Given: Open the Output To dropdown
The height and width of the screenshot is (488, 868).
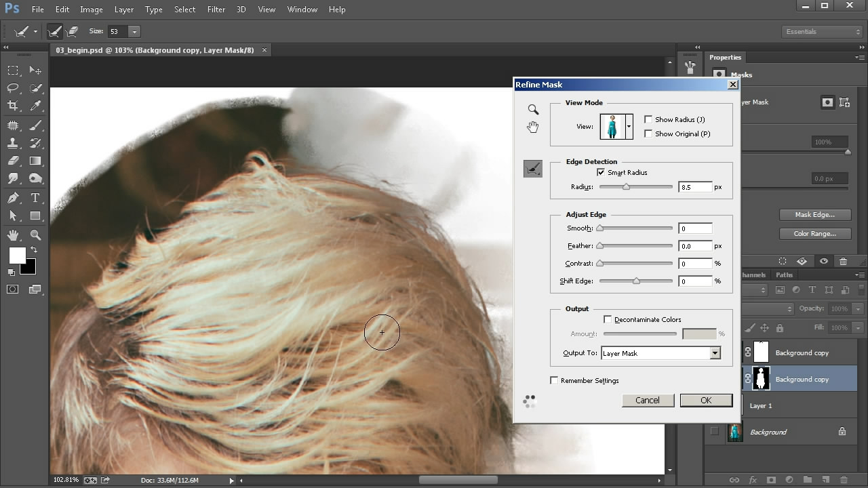Looking at the screenshot, I should [714, 353].
